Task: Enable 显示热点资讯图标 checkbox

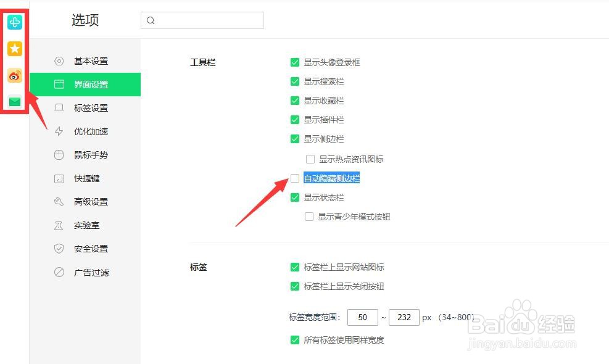Action: point(310,159)
